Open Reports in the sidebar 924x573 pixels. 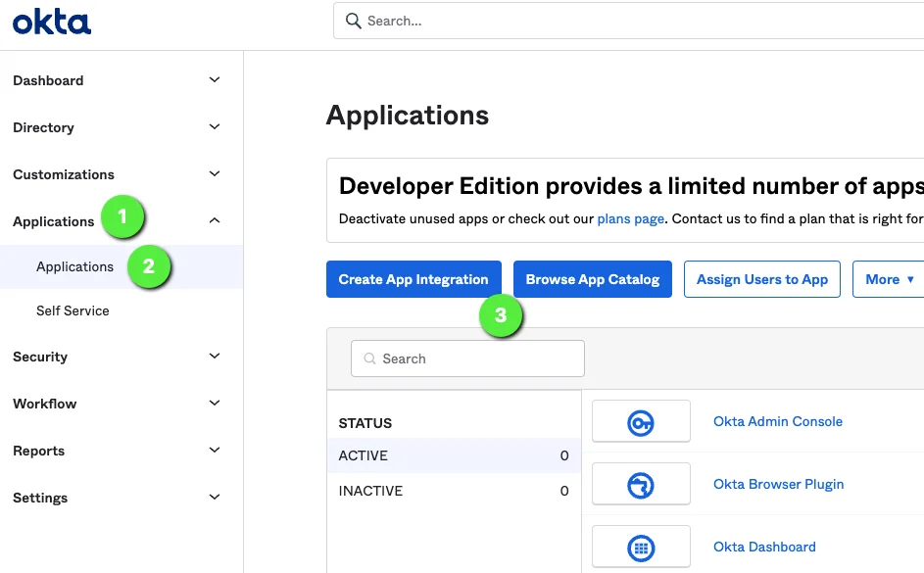39,451
